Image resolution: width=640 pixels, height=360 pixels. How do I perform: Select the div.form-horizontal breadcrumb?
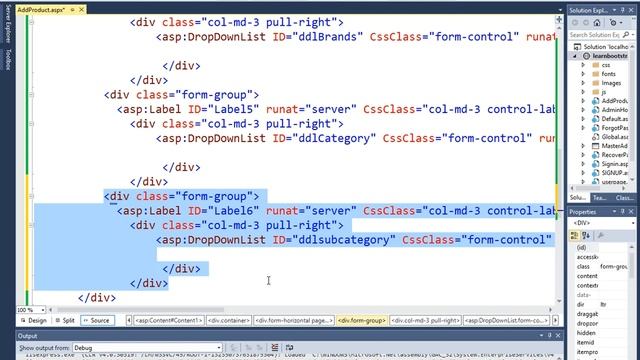(294, 320)
